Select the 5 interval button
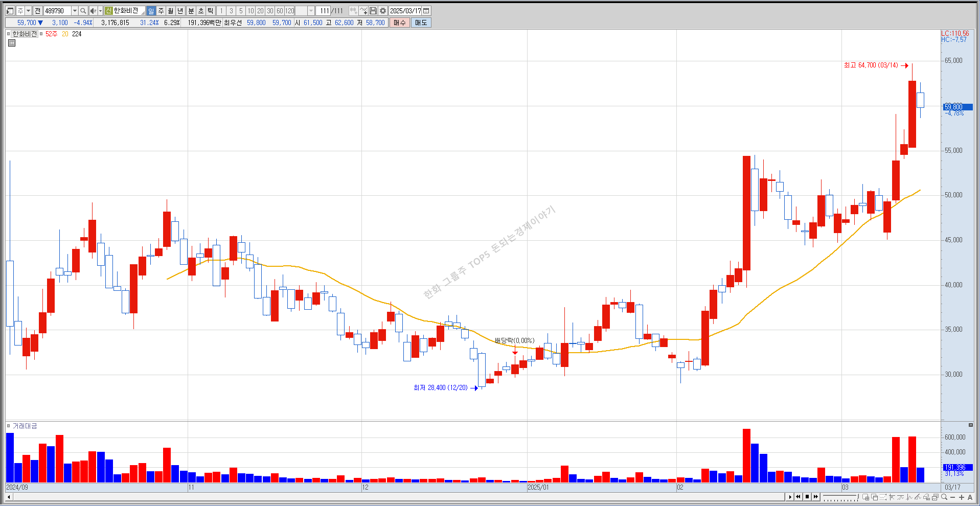The height and width of the screenshot is (506, 980). [241, 11]
